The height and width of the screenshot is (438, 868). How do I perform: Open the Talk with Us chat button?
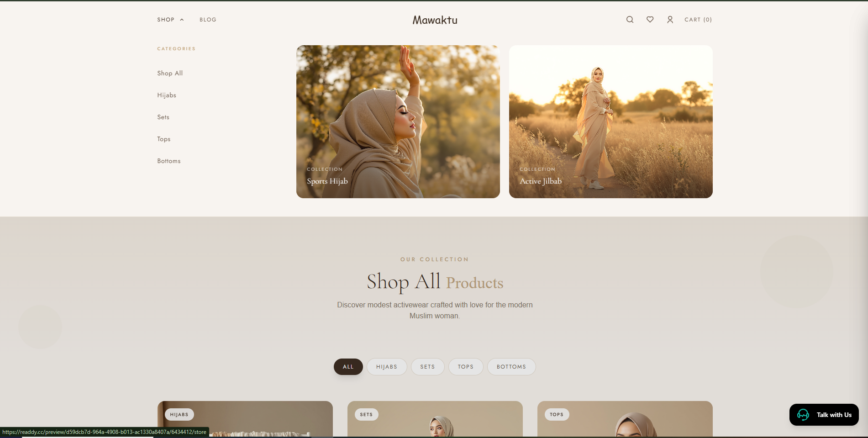click(x=824, y=415)
